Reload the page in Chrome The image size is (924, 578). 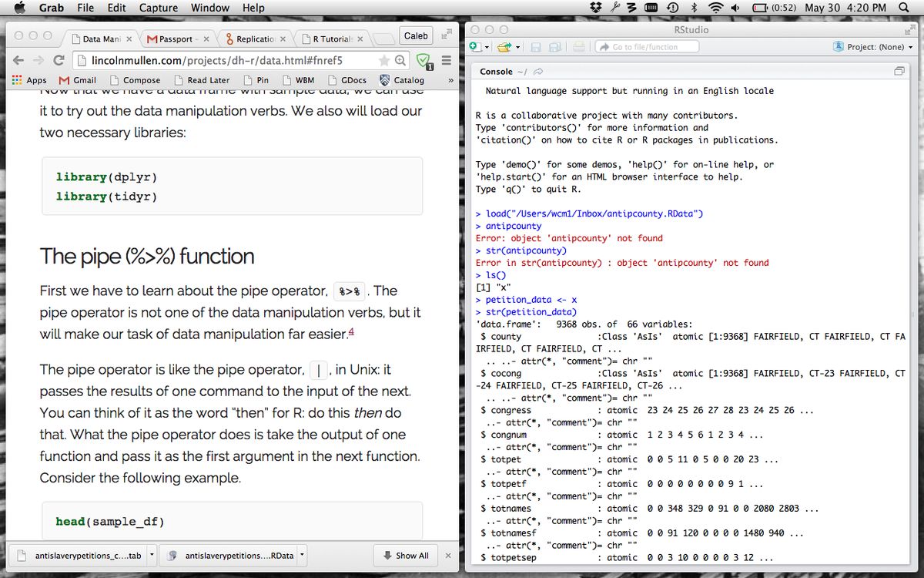click(x=59, y=60)
